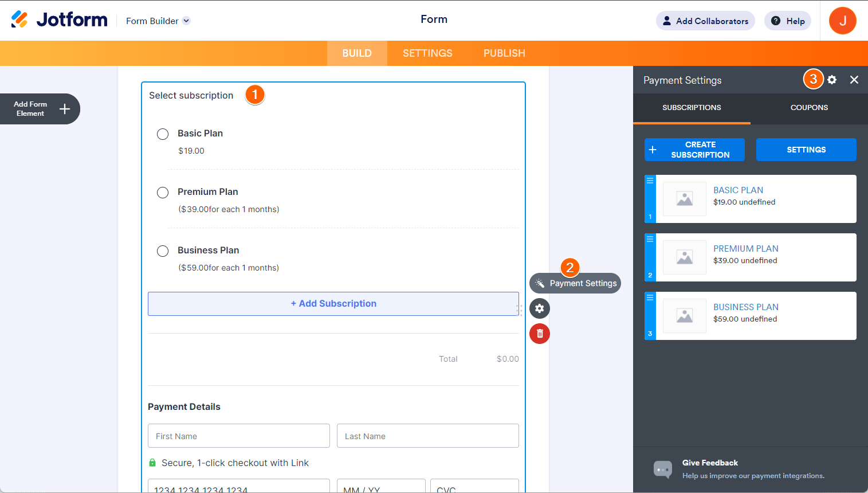
Task: Click CREATE SUBSCRIPTION button
Action: point(694,150)
